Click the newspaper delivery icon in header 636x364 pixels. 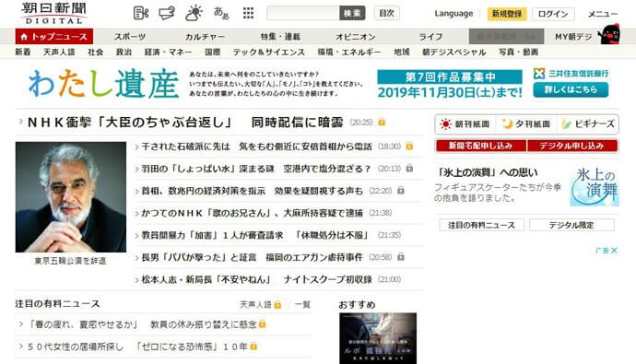(x=167, y=13)
